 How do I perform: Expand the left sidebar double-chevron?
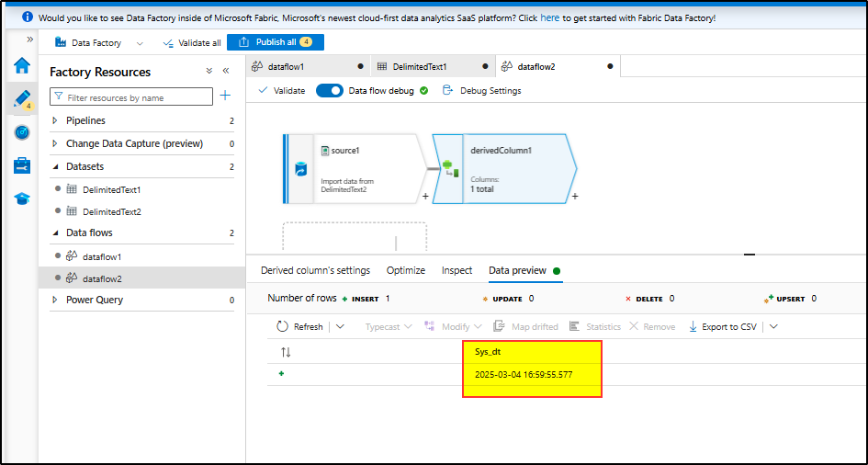pos(30,40)
